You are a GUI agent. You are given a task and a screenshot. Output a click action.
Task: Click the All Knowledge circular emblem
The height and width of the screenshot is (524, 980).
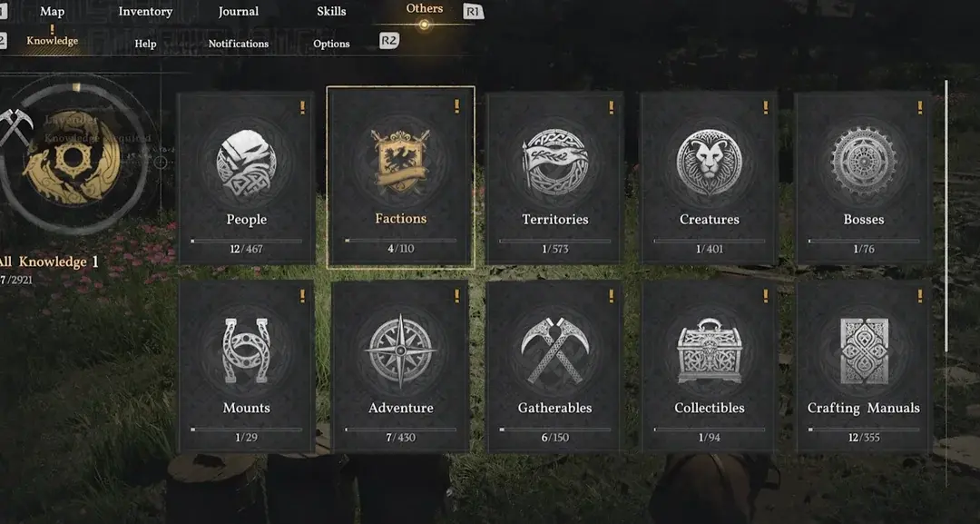point(73,156)
